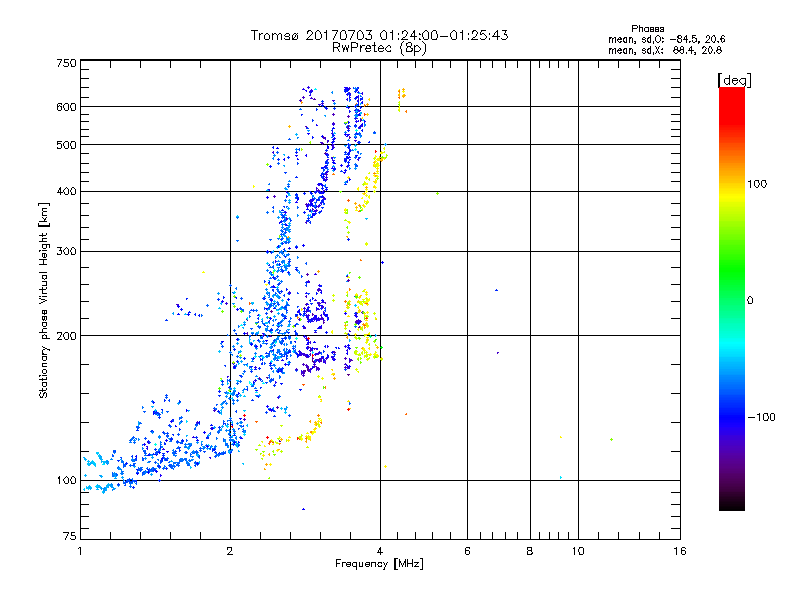
Task: Click the y-axis title 'Stationary phase Virtual Height [km]'
Action: coord(43,300)
